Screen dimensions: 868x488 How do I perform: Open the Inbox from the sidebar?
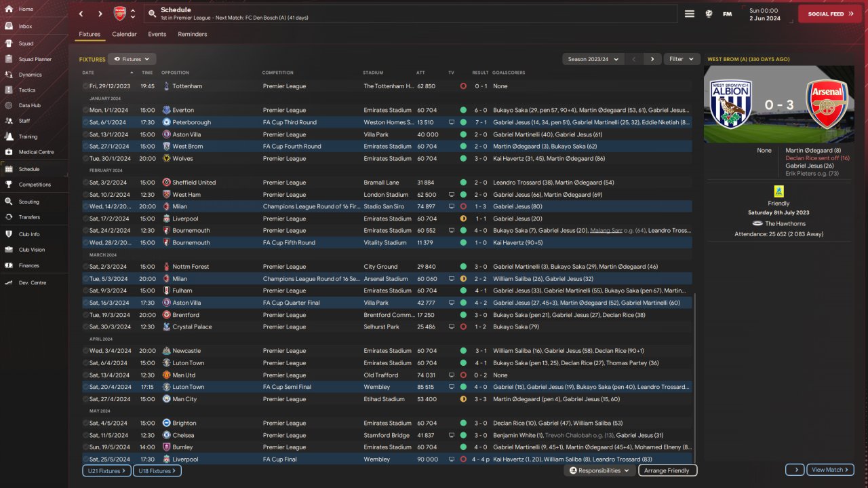tap(9, 26)
